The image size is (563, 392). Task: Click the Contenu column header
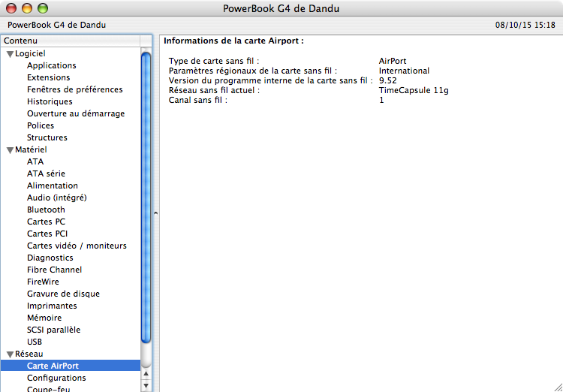coord(71,41)
